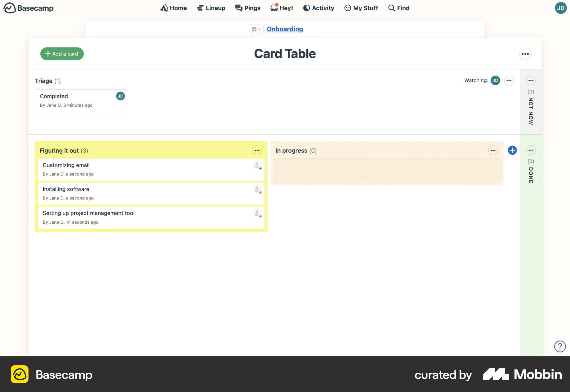Viewport: 570px width, 392px height.
Task: Click the Add a card button
Action: (62, 54)
